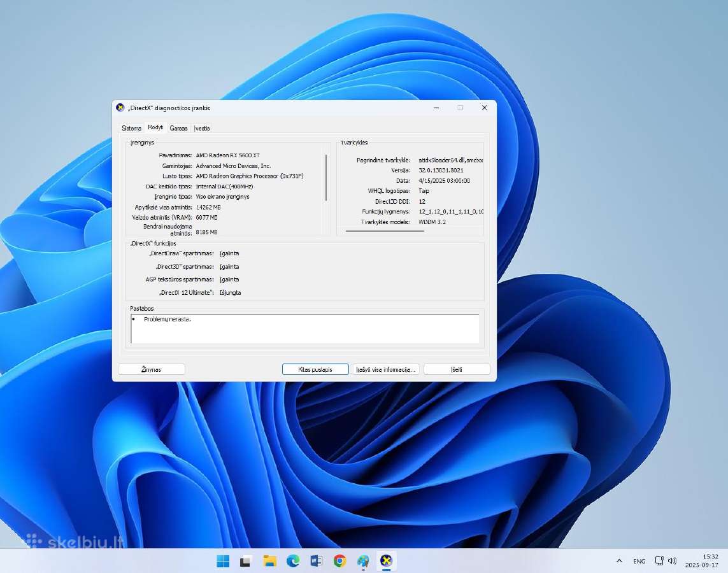
Task: Click the Tvarkyklės horizontal scrollbar
Action: pos(385,230)
